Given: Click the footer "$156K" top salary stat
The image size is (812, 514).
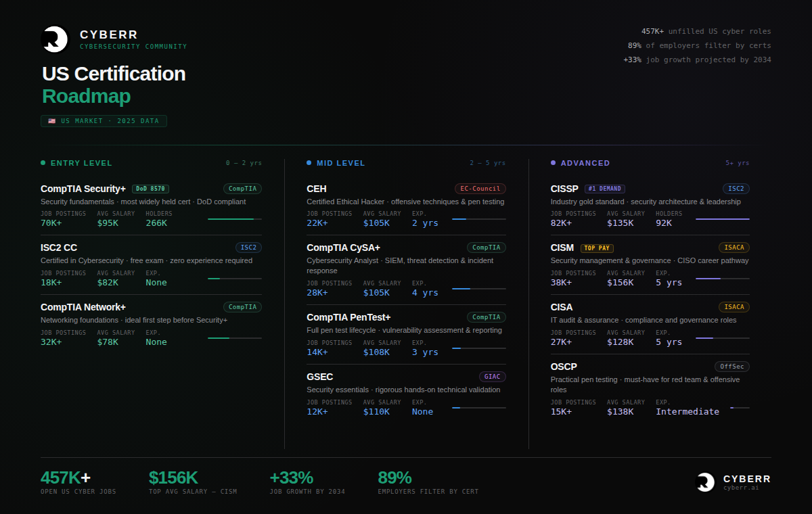Looking at the screenshot, I should pyautogui.click(x=173, y=477).
